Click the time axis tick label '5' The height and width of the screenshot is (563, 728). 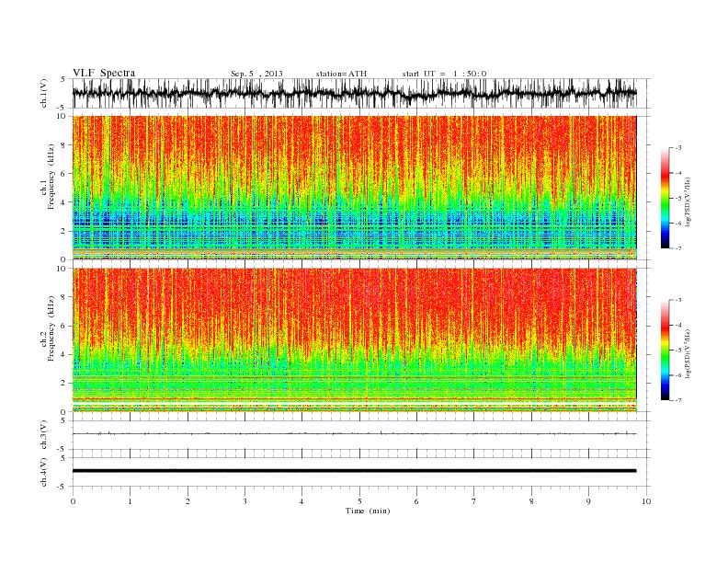[359, 501]
